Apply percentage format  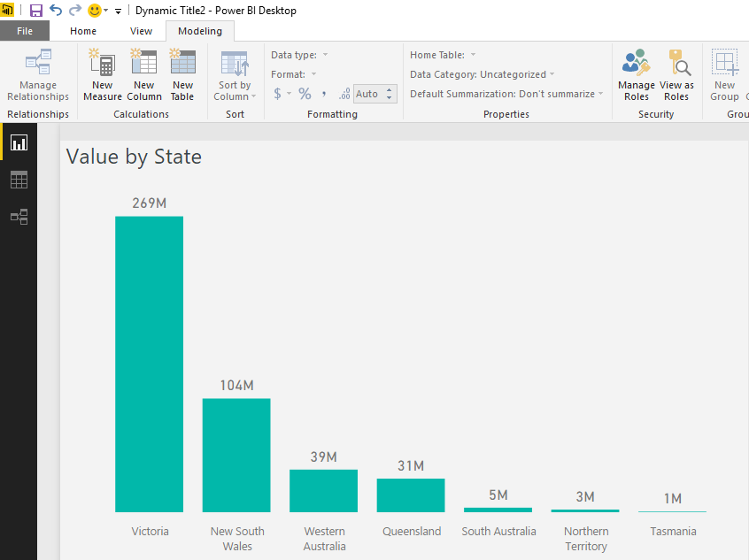tap(305, 94)
